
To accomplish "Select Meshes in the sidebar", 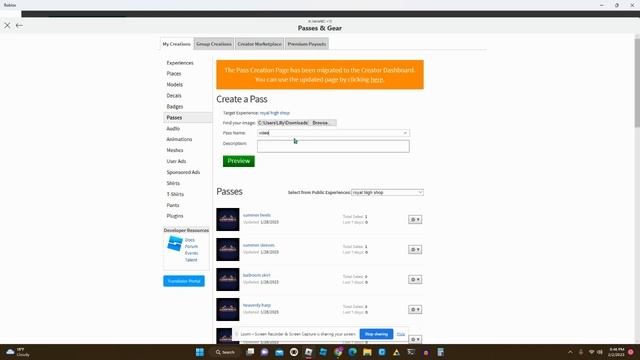I will pos(175,150).
